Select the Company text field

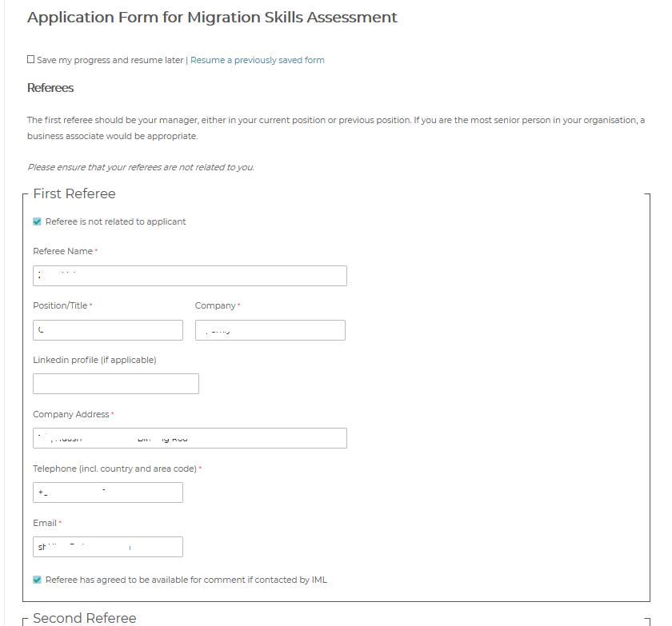point(270,330)
